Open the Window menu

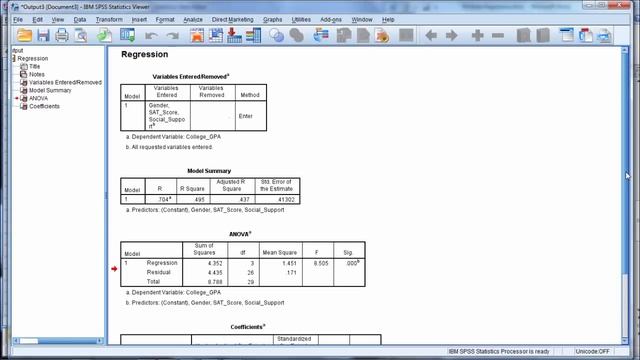[x=362, y=20]
